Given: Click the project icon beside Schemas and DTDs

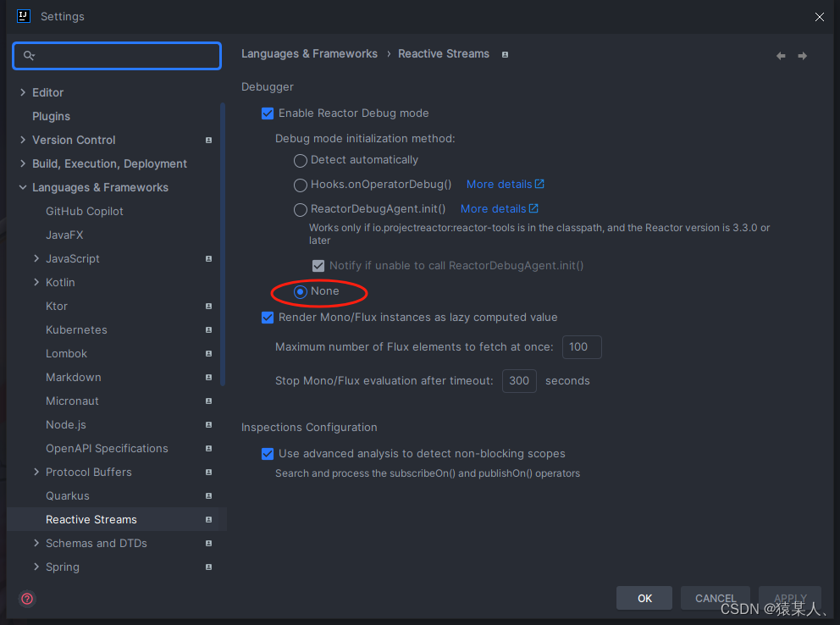Looking at the screenshot, I should (x=208, y=543).
